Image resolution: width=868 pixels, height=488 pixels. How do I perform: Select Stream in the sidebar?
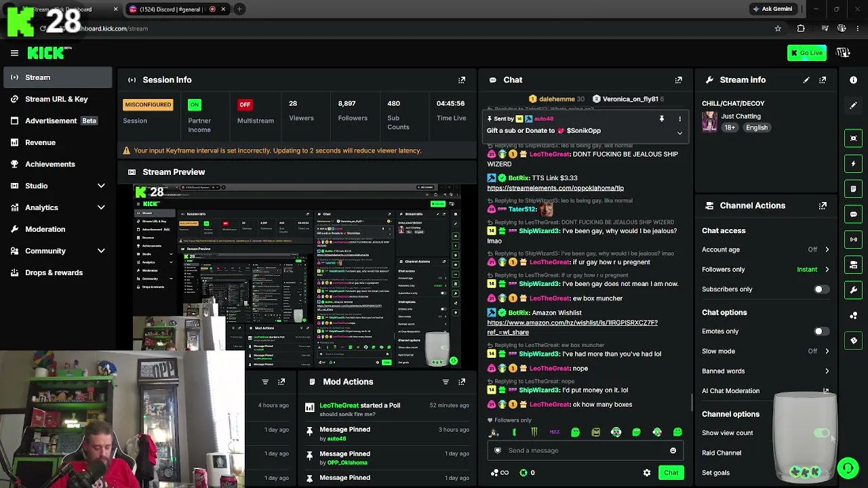point(58,77)
